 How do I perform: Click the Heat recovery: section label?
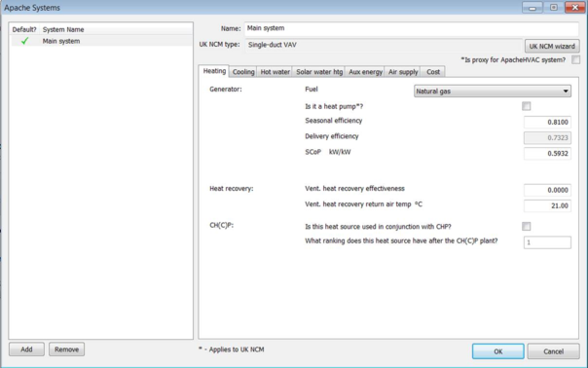(x=232, y=189)
